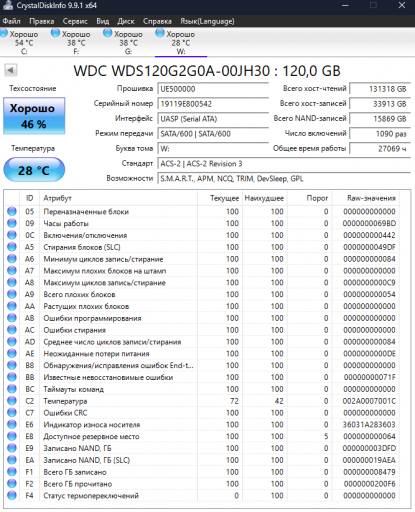Click the Порог column header
Screen dimensions: 415x512
coord(310,198)
